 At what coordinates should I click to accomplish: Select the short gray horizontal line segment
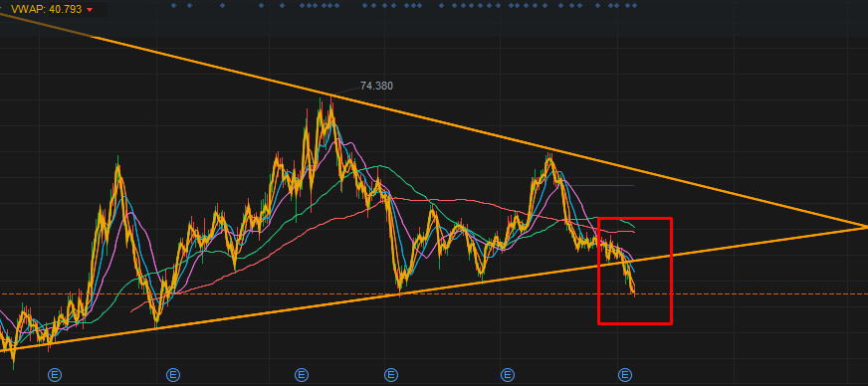[x=600, y=185]
